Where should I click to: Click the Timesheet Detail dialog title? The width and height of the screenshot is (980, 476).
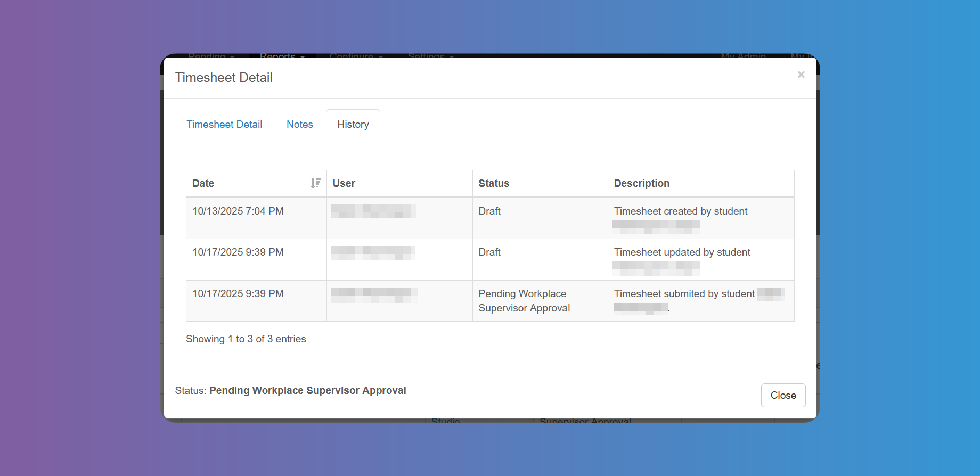(x=224, y=77)
